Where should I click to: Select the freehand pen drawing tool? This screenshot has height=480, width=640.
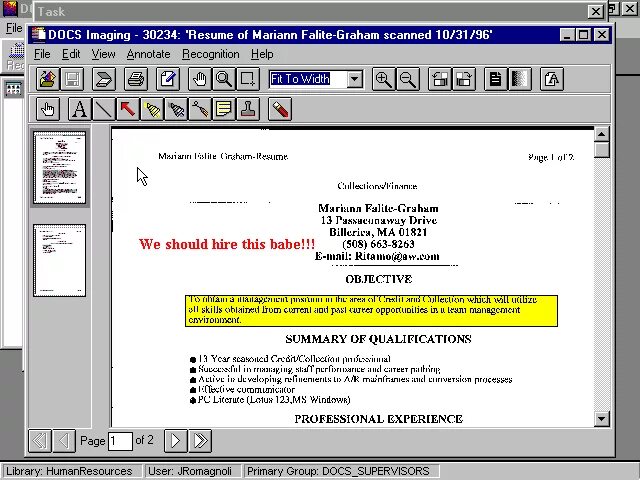200,109
